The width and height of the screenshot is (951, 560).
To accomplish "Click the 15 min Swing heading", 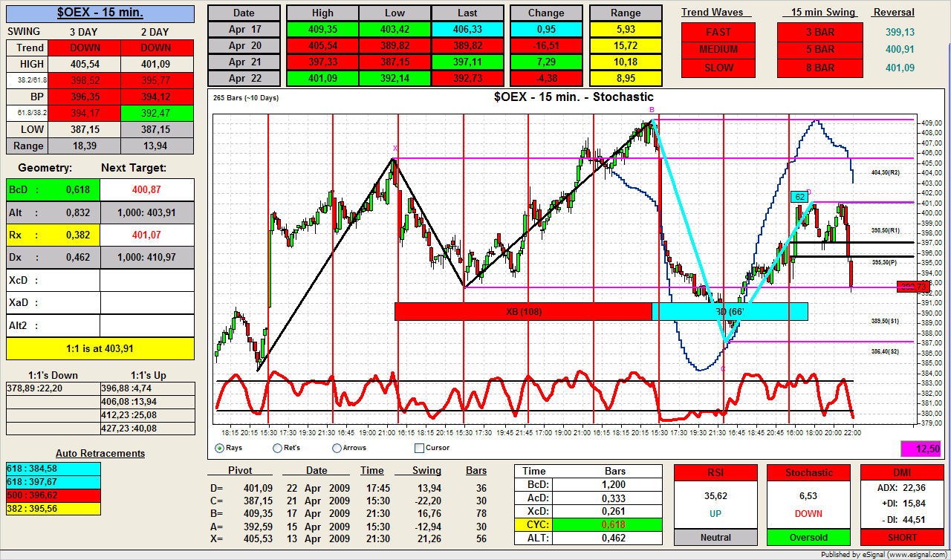I will point(823,12).
